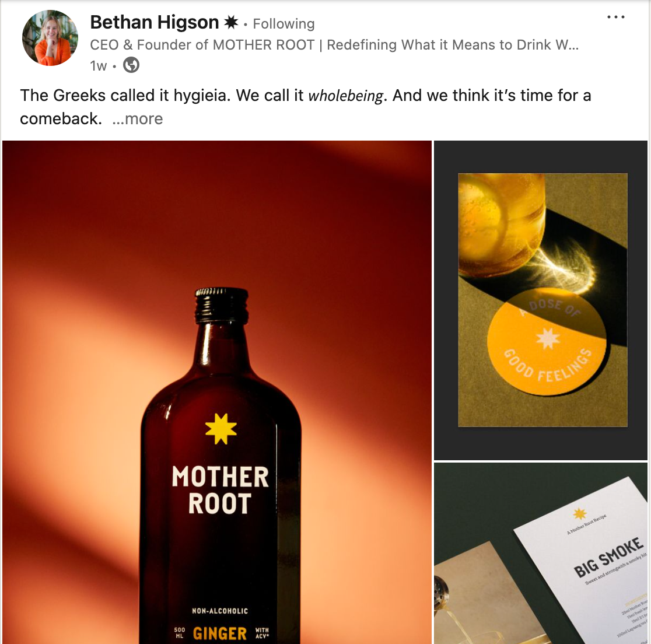
Task: Expand the truncated CEO & Founder headline
Action: click(334, 44)
